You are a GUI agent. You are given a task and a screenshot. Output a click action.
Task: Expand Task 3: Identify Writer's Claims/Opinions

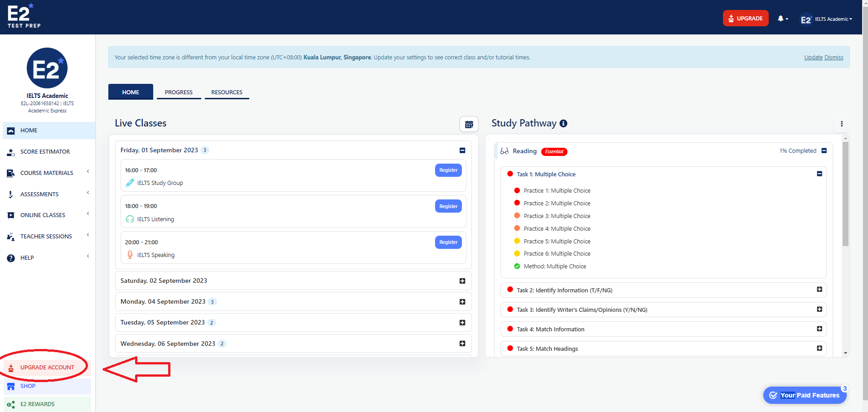(x=820, y=309)
